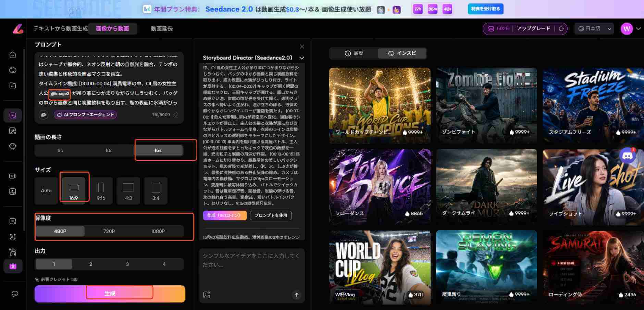
Task: Open the picture gallery sidebar icon
Action: click(x=13, y=191)
